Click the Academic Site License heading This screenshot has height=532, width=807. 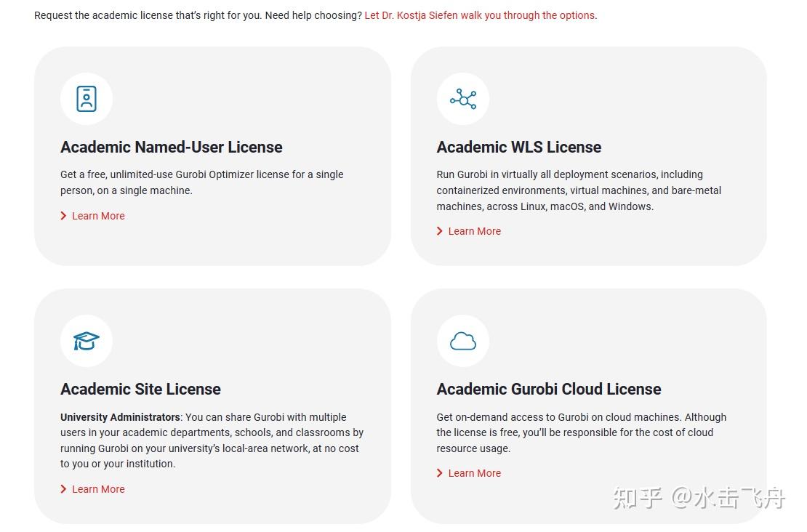pos(140,389)
